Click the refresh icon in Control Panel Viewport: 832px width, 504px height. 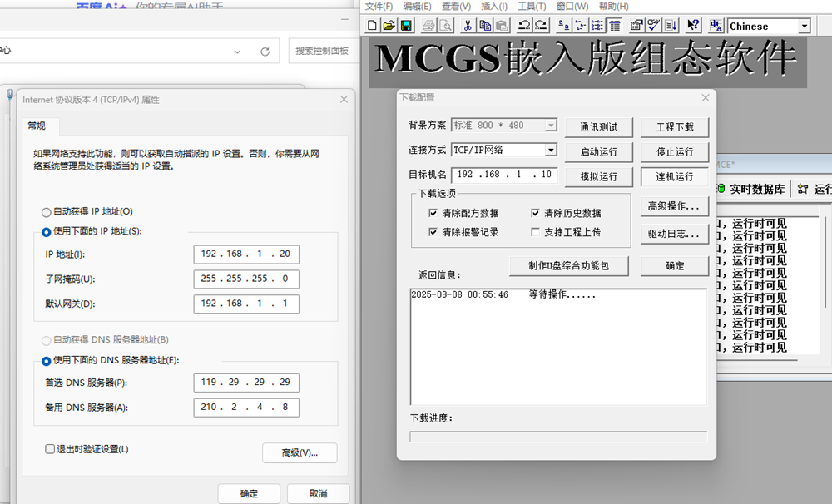265,52
